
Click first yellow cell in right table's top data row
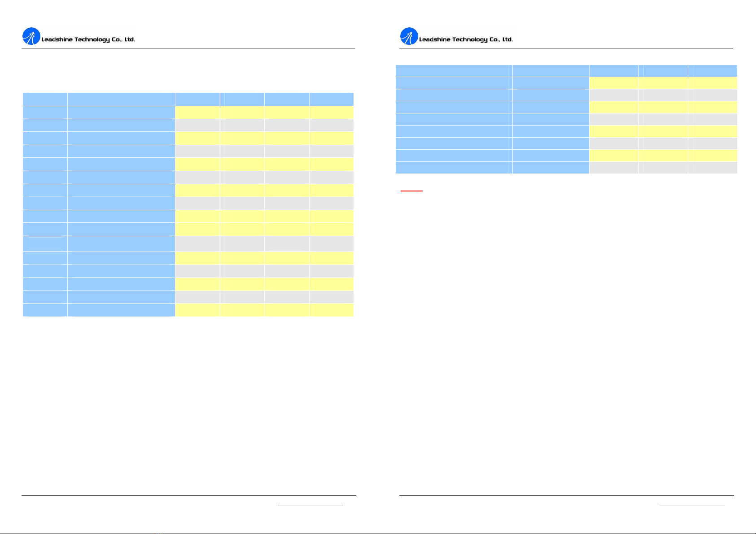(613, 82)
